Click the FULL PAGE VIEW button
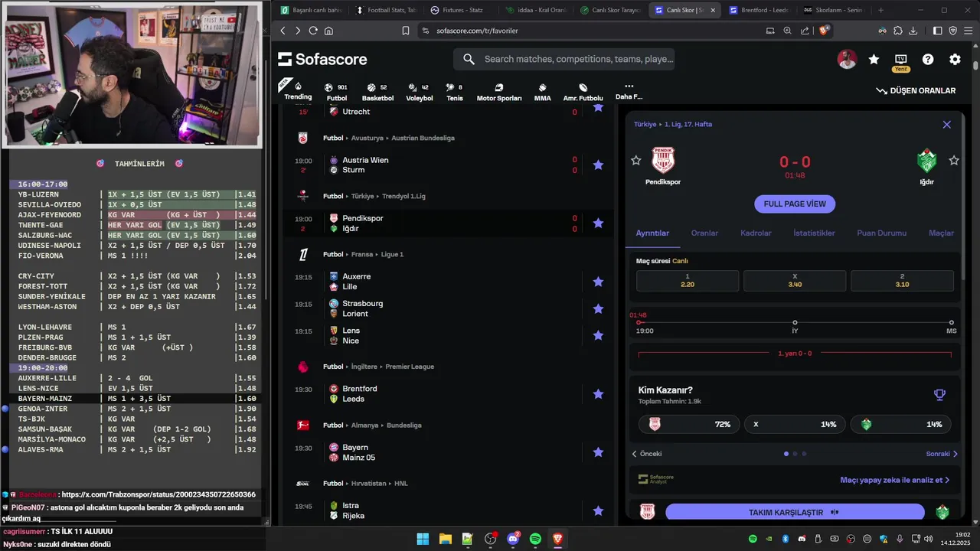 [x=795, y=204]
